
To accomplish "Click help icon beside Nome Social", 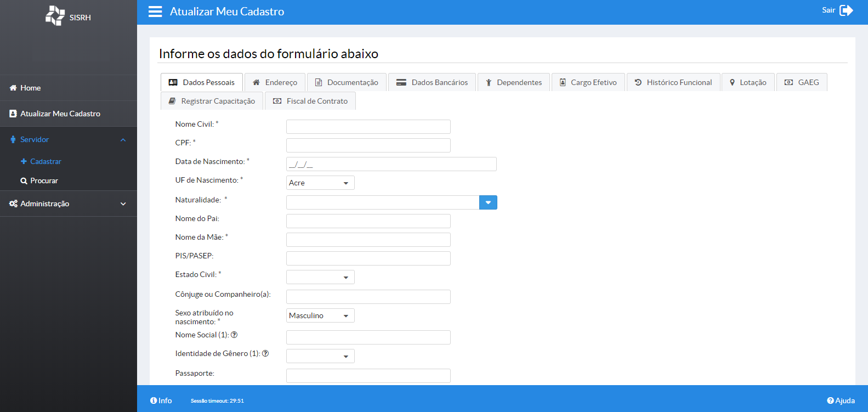I will pyautogui.click(x=234, y=335).
